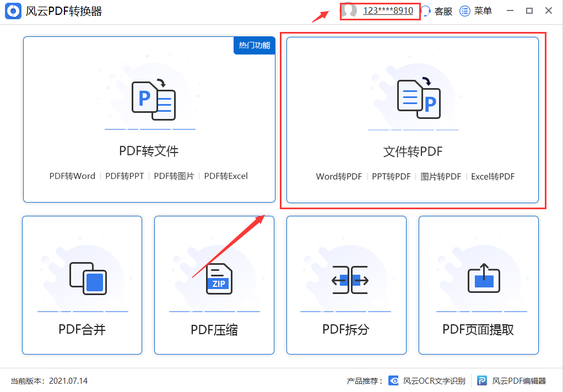Click the PDF合并 overlapping squares icon
The width and height of the screenshot is (563, 392).
pos(88,279)
